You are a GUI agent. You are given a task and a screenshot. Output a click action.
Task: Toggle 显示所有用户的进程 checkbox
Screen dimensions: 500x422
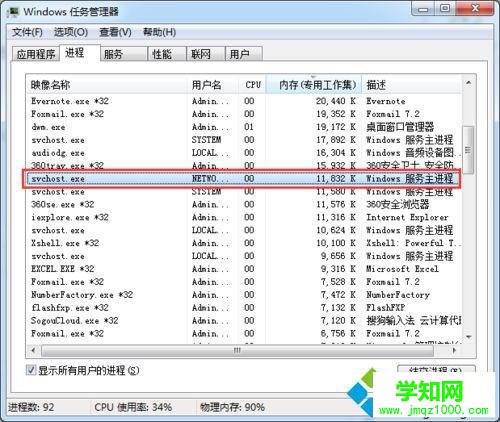[31, 370]
